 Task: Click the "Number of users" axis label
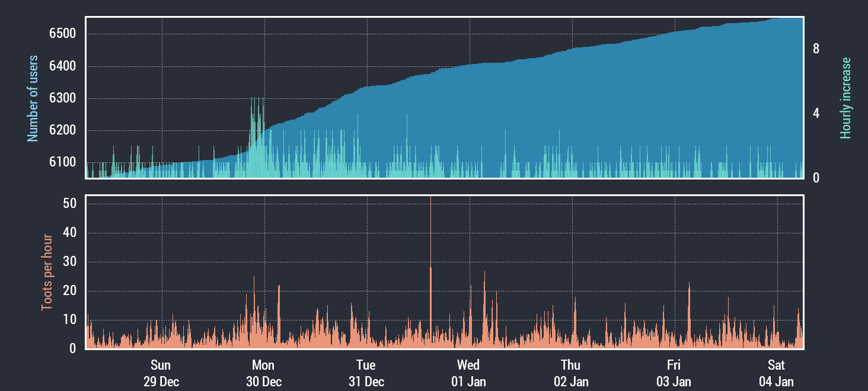click(x=33, y=98)
